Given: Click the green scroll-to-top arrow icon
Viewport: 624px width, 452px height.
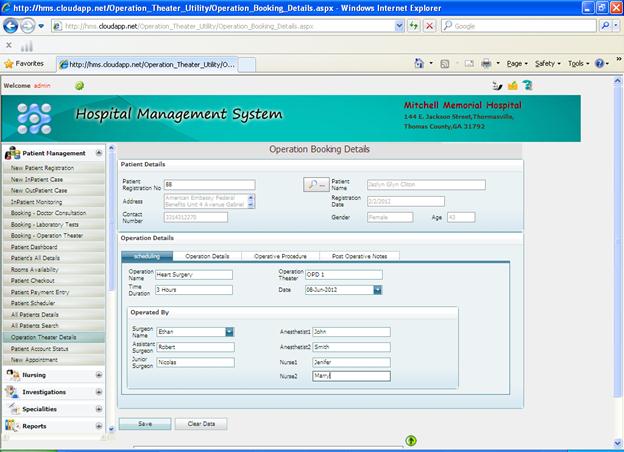Looking at the screenshot, I should (x=410, y=440).
